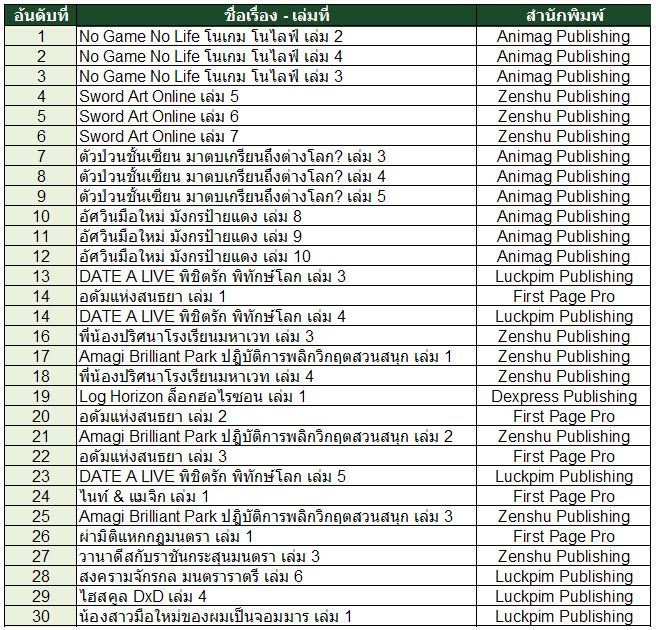Select the Sword Art Online เล่ม 7 cell
Screen dimensions: 656x630
tap(277, 136)
